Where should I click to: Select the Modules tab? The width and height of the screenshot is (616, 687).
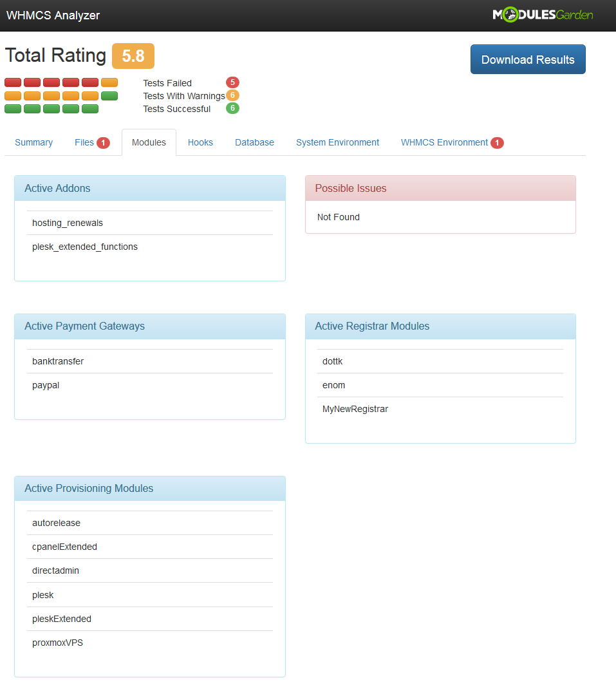149,142
